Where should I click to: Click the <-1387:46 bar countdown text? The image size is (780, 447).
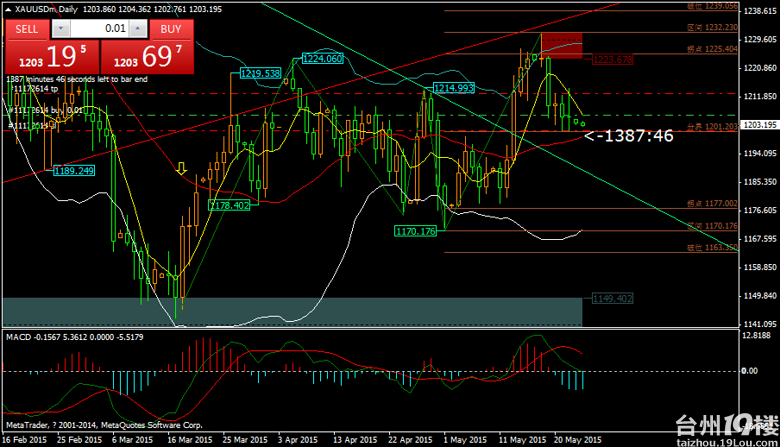(x=628, y=135)
